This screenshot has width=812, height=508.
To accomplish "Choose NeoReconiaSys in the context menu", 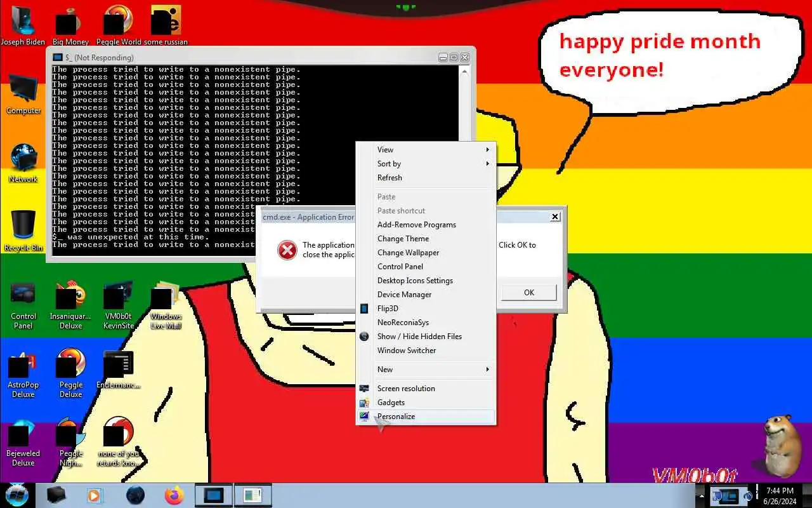I will click(426, 323).
